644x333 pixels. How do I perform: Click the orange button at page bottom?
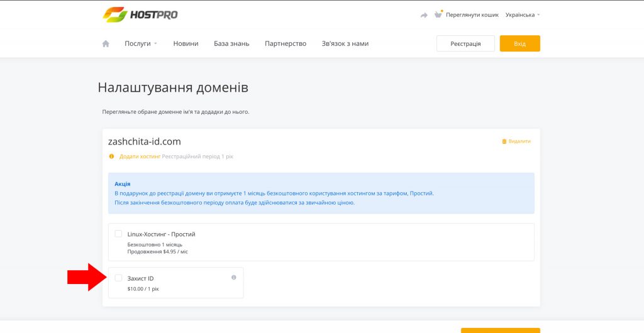500,330
